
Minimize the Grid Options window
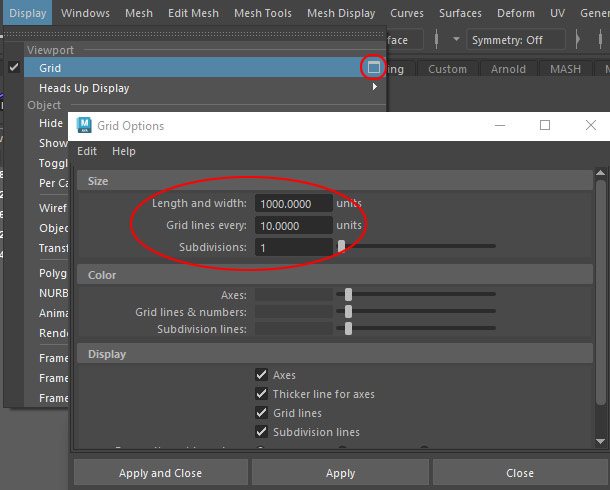click(x=499, y=126)
